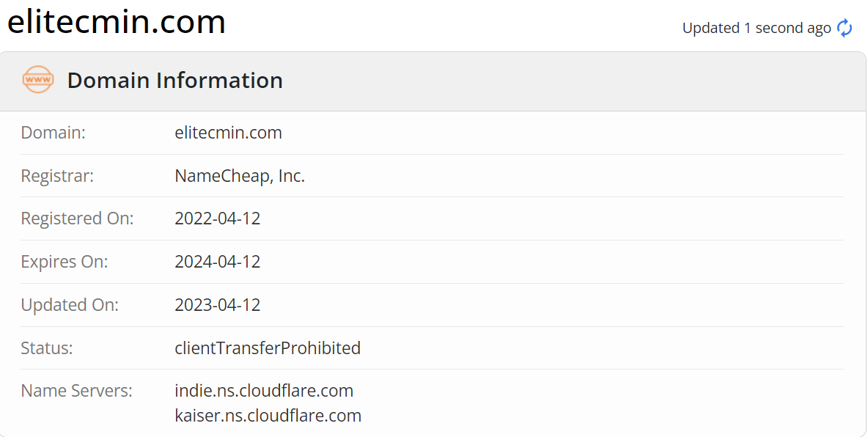Click the clientTransferProhibited status text
The width and height of the screenshot is (868, 437).
(x=268, y=348)
